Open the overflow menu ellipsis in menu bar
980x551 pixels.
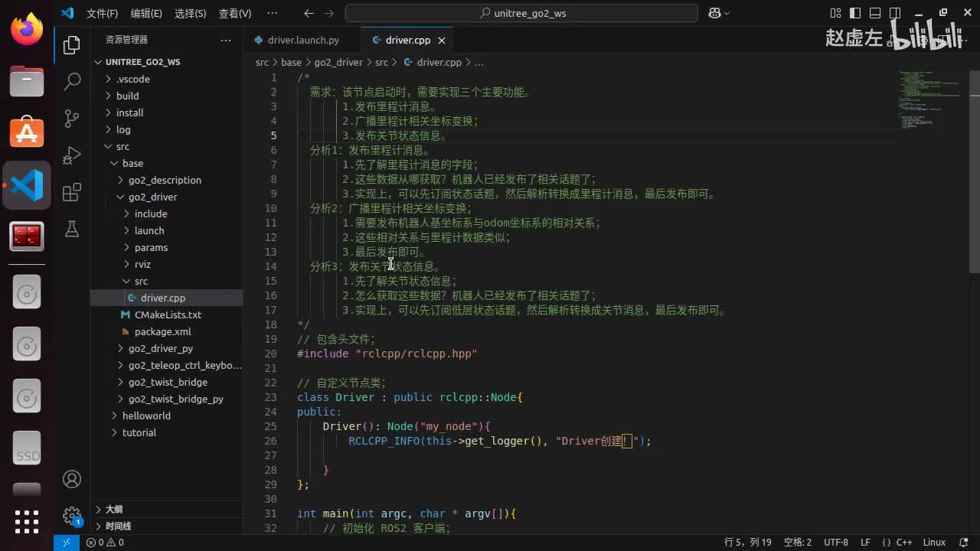pos(272,13)
